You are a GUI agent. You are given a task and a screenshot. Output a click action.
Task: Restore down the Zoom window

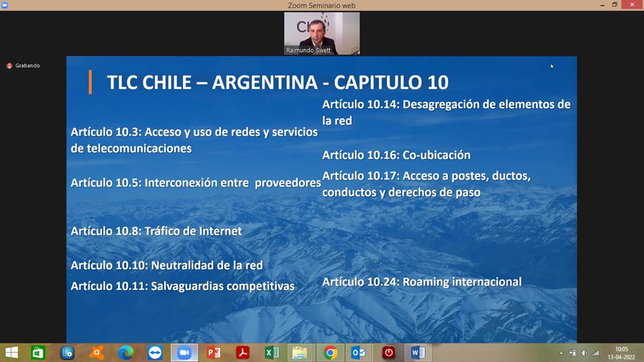(x=615, y=5)
